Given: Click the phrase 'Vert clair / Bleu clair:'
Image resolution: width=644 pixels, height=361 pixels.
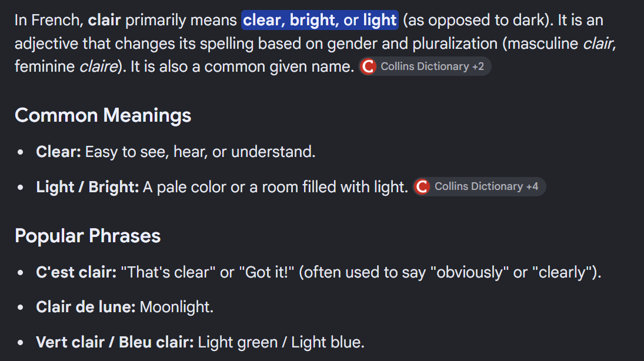Looking at the screenshot, I should [115, 343].
